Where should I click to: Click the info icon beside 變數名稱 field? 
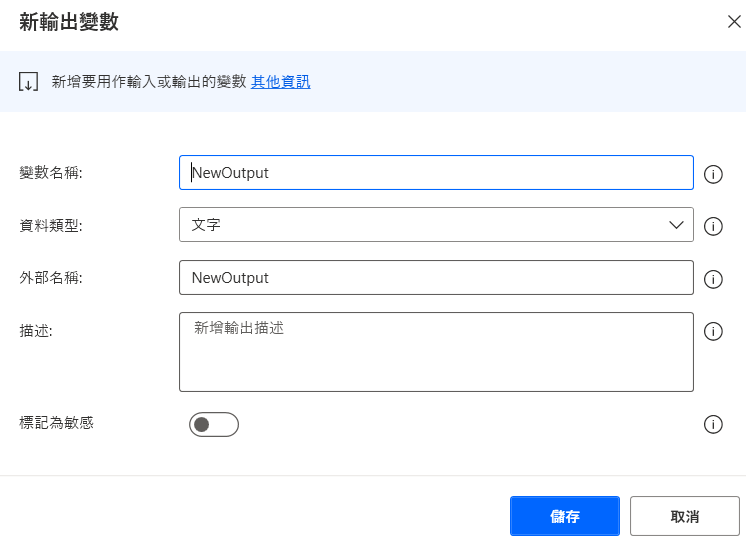(713, 174)
